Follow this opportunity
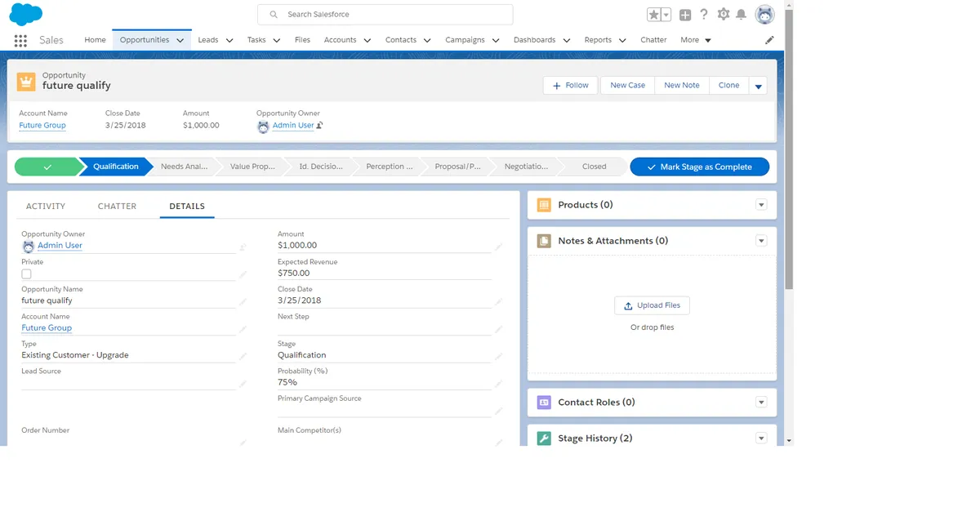 [x=570, y=85]
